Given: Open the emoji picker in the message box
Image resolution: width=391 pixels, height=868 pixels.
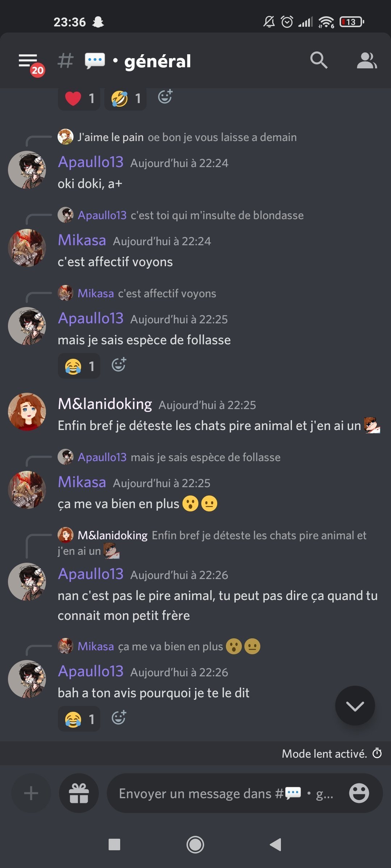Looking at the screenshot, I should (x=359, y=793).
